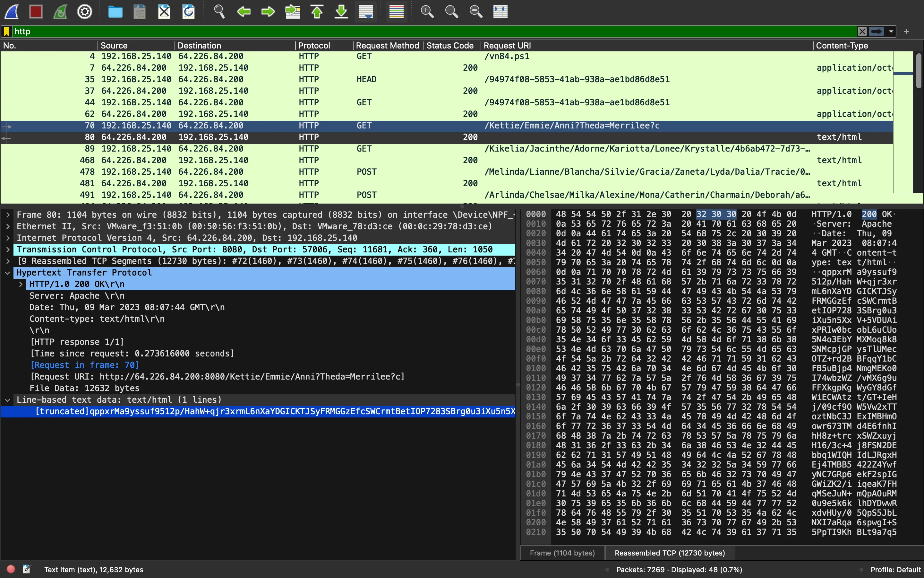Viewport: 924px width, 578px height.
Task: Open display filter bookmarks
Action: point(6,31)
